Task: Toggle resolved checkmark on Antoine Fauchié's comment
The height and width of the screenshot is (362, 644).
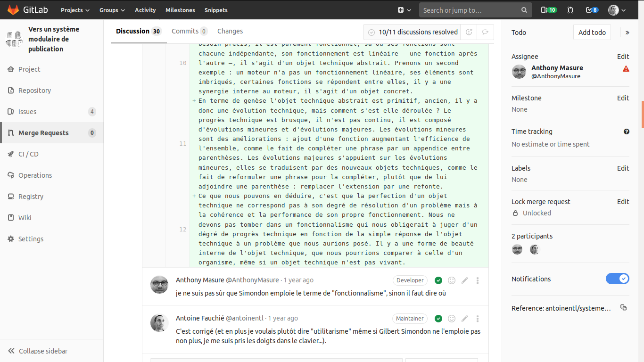Action: (x=438, y=319)
